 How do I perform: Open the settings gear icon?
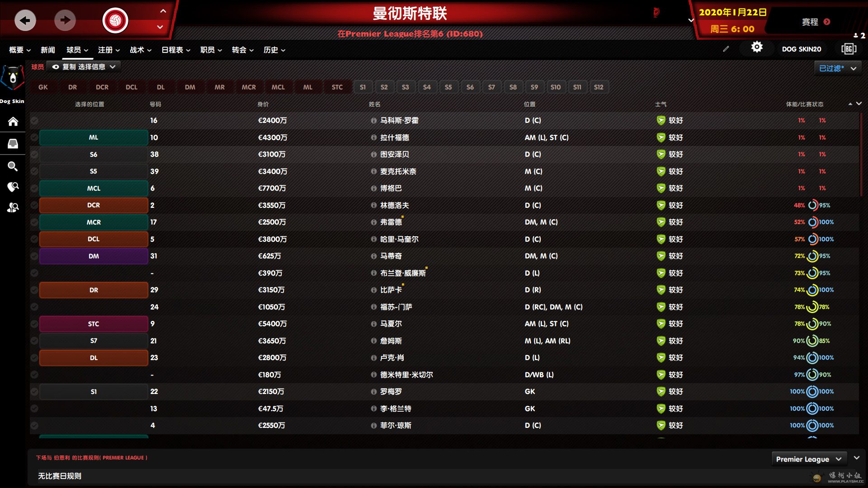(757, 47)
